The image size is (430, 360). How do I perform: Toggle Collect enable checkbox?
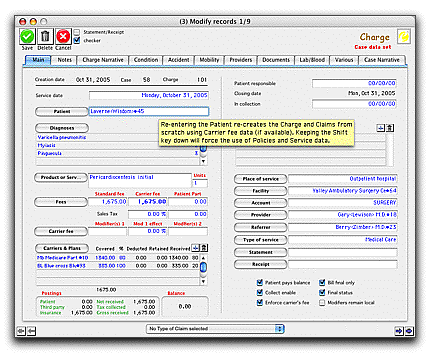tap(260, 292)
